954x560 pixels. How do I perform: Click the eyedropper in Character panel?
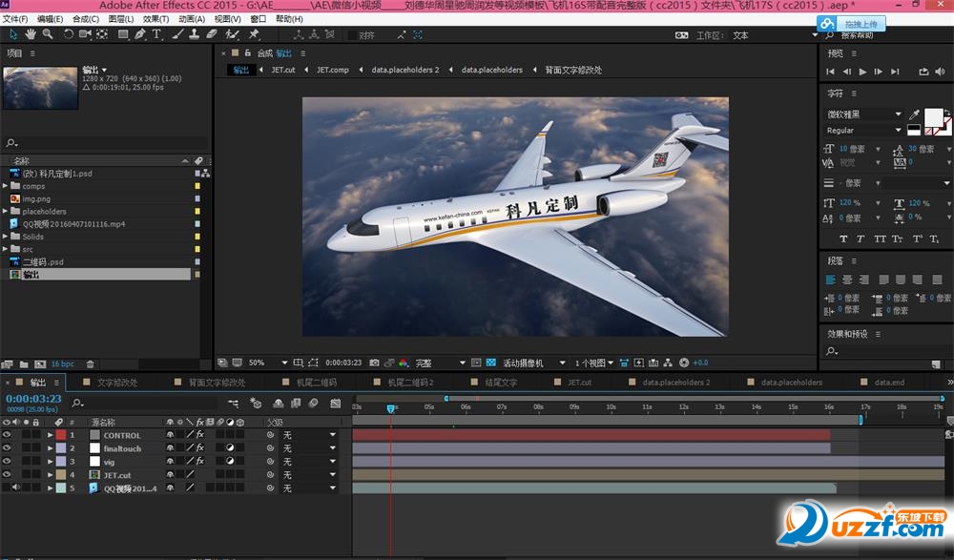(914, 115)
